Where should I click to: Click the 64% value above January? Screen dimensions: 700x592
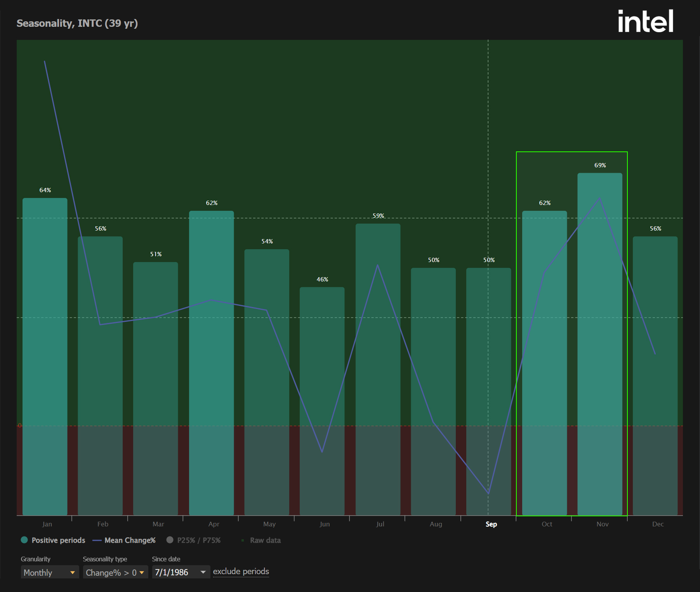[45, 190]
